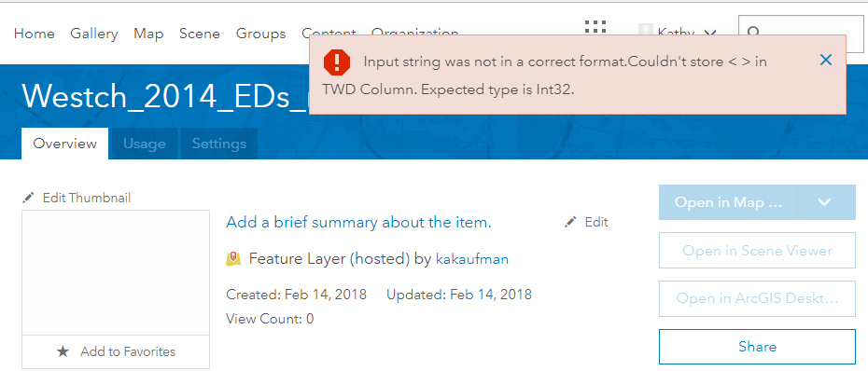Dismiss the error notification with X

coord(825,60)
